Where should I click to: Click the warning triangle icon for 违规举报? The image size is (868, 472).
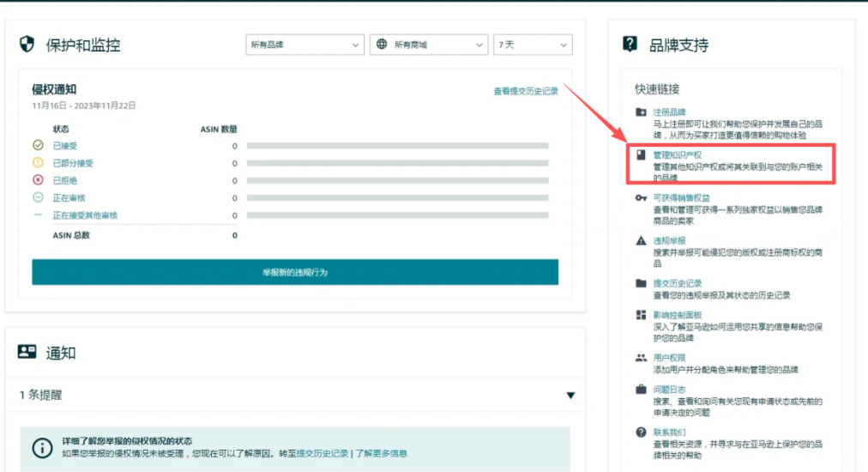(x=641, y=241)
